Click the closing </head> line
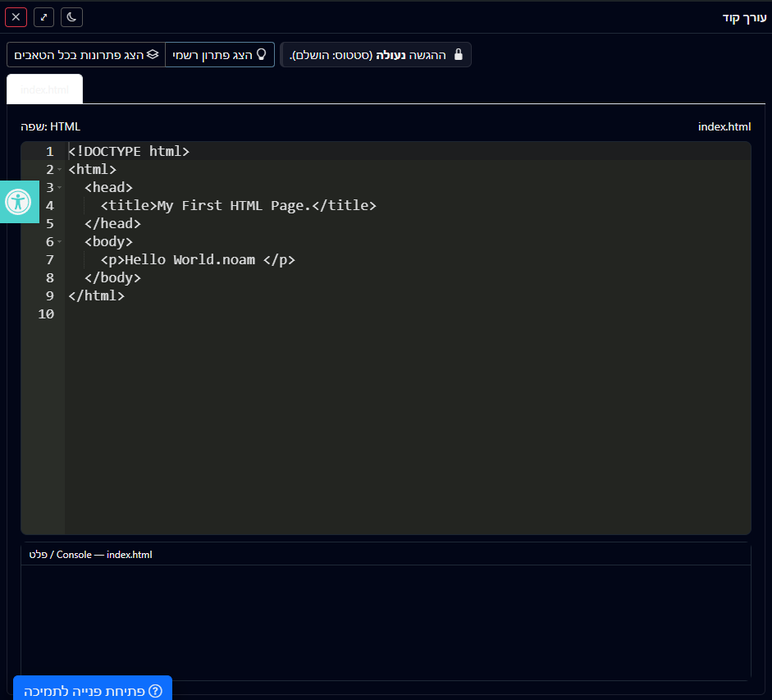Screen dimensions: 772x700 [112, 224]
